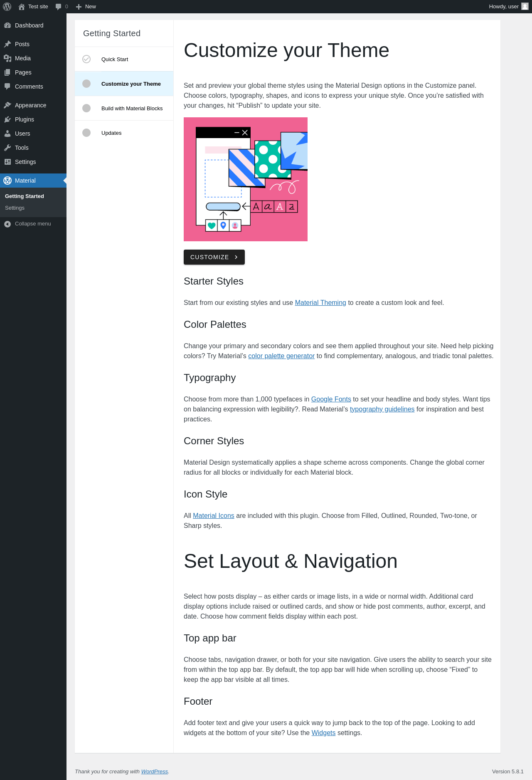
Task: Click the Starter Styles heading
Action: (x=214, y=281)
